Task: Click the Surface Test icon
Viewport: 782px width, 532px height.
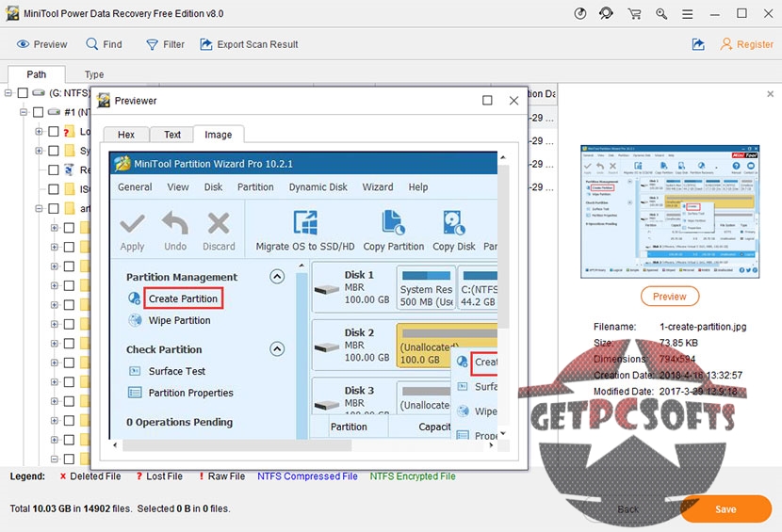Action: click(x=135, y=371)
